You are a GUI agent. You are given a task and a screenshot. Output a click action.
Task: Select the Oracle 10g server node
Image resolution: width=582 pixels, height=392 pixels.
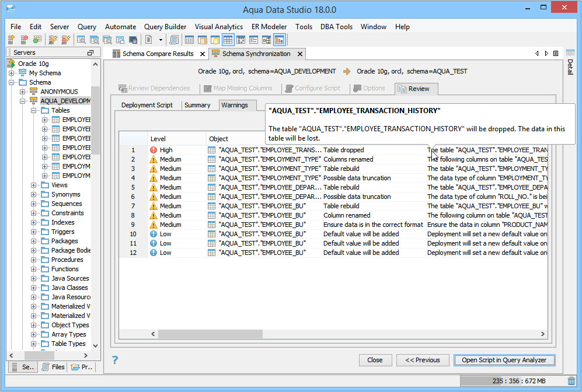tap(33, 64)
